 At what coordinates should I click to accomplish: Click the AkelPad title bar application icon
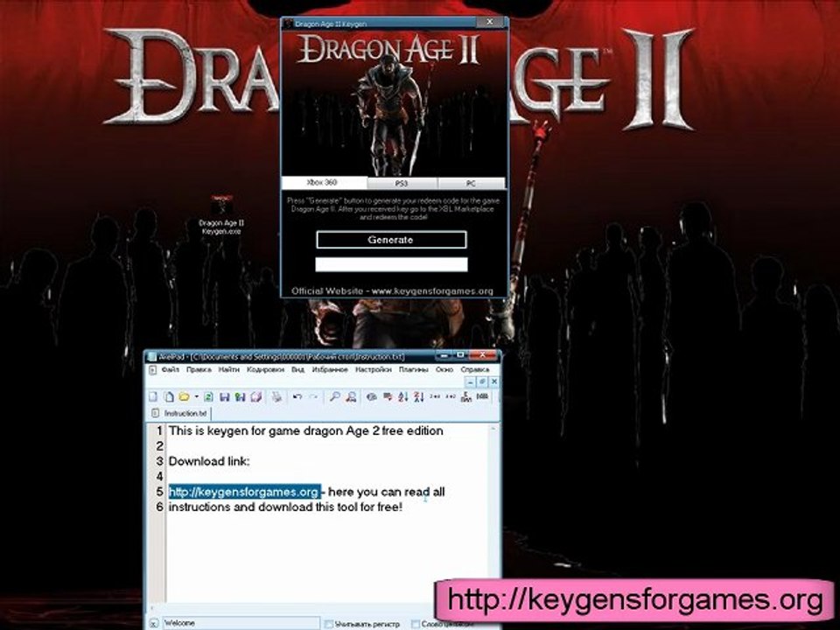coord(152,357)
